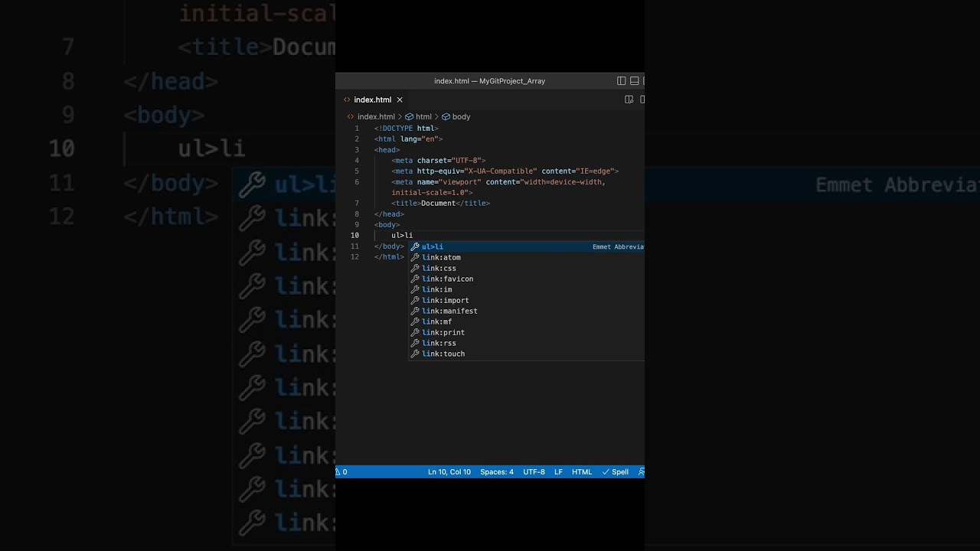Click the meta charset="UTF-8" line
The height and width of the screenshot is (551, 980).
pyautogui.click(x=438, y=161)
